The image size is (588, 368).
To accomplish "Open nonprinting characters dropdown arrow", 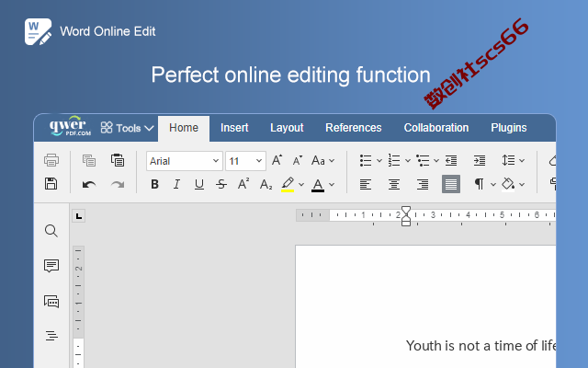I will [x=493, y=185].
